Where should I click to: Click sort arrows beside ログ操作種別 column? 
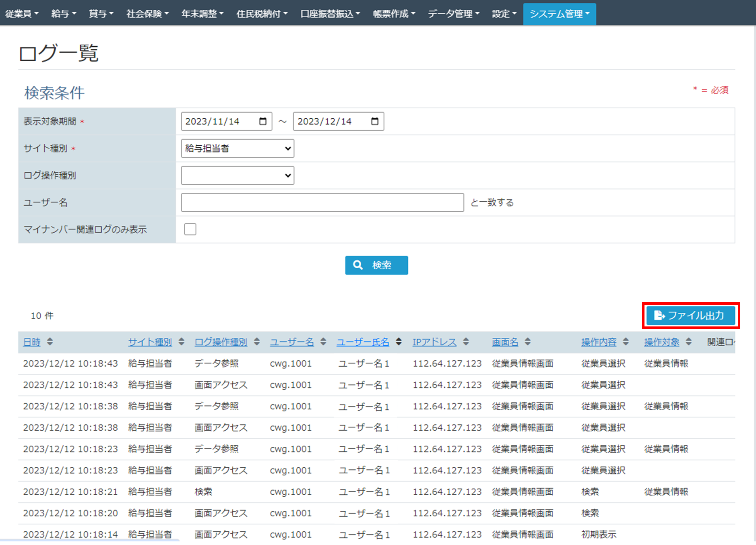pos(257,342)
